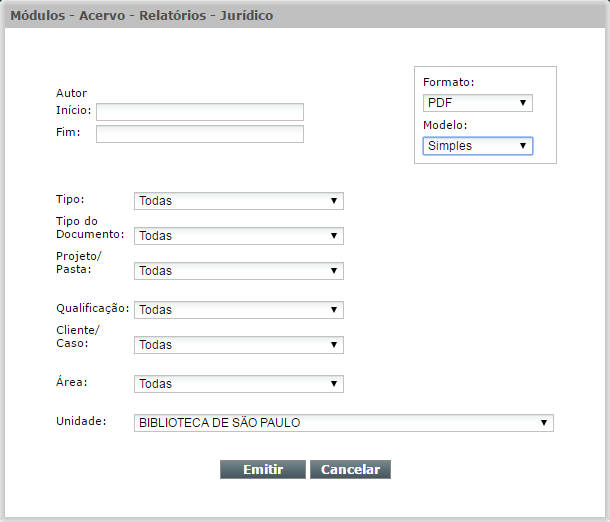The height and width of the screenshot is (522, 610).
Task: Click the Módulos - Acervo - Relatórios - Jurídico title
Action: [x=142, y=16]
